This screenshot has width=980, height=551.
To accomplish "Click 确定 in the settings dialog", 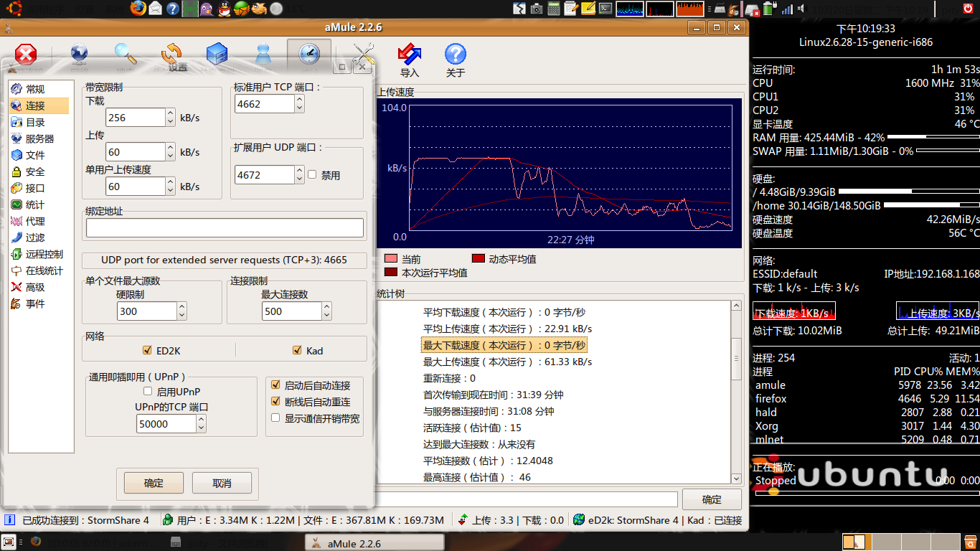I will (x=154, y=483).
